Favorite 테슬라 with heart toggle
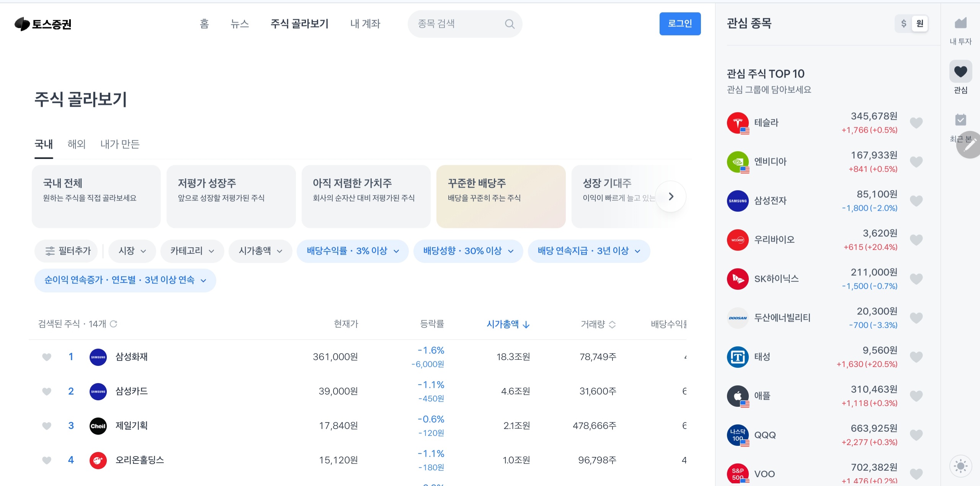Viewport: 980px width, 486px height. 916,123
